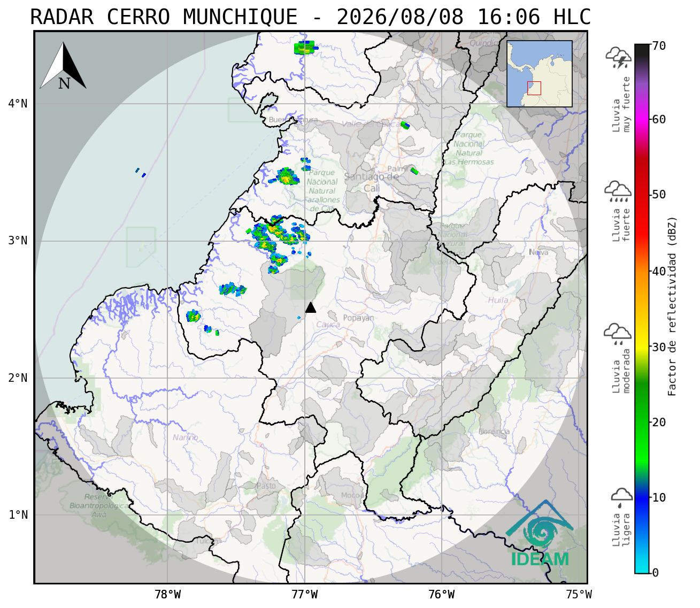Viewport: 700px width, 608px height.
Task: Click the 'Parque Nacional Natural Las Hermosas' label
Action: (x=469, y=149)
